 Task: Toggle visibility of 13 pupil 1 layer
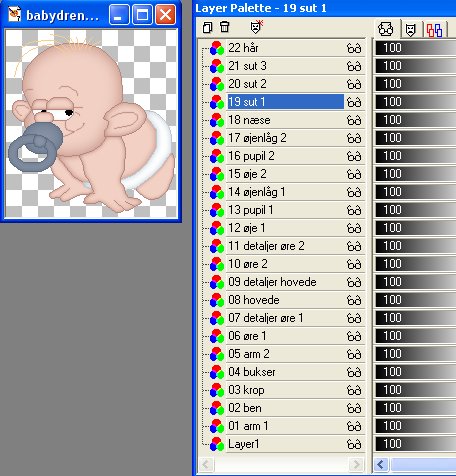pos(354,210)
